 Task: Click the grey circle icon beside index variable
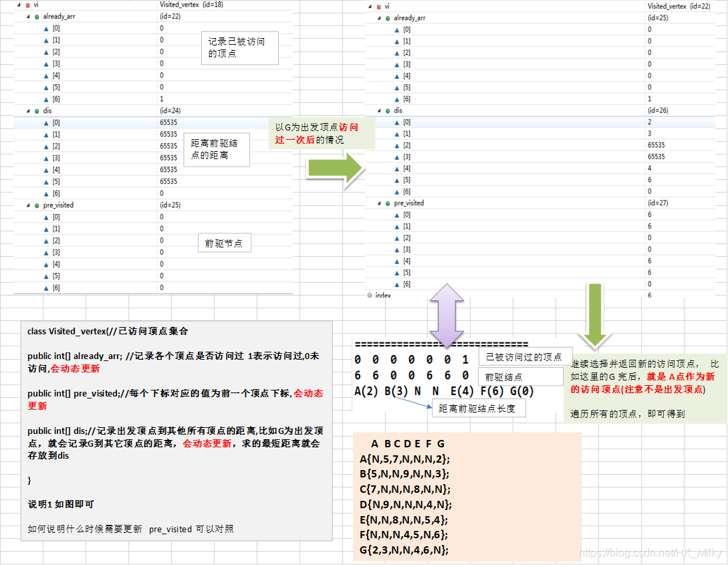[x=368, y=295]
